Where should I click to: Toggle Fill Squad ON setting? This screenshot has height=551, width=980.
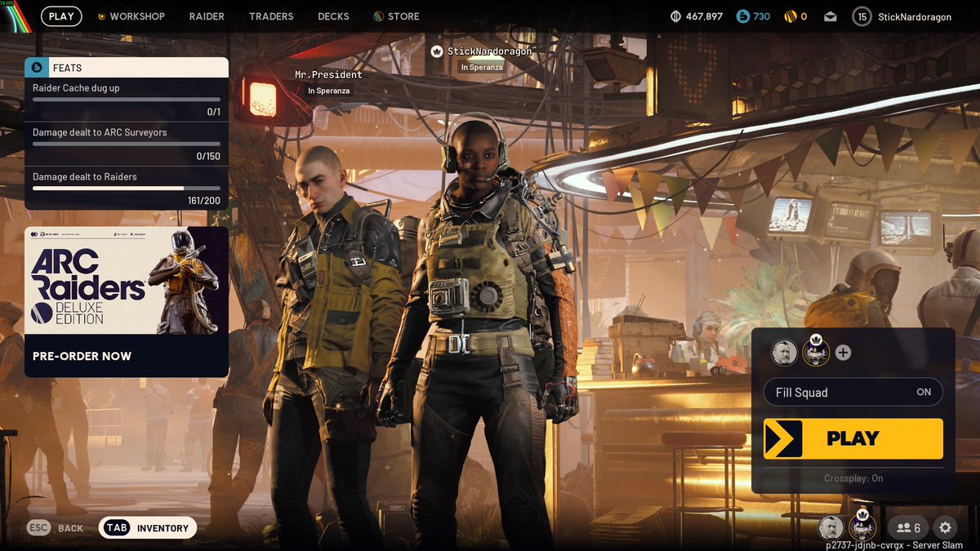853,392
